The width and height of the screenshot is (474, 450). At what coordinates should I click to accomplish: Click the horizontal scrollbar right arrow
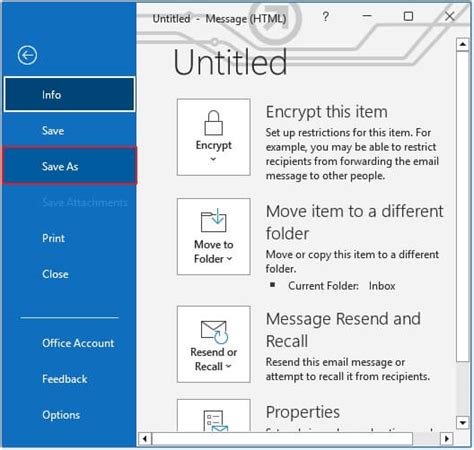[x=447, y=438]
